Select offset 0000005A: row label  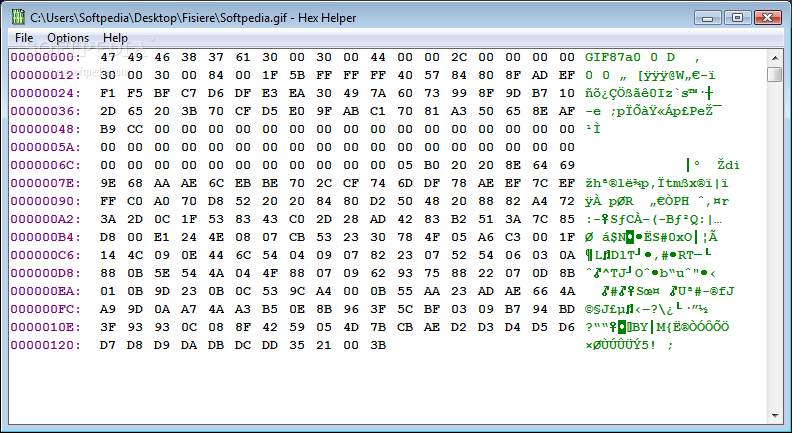tap(45, 147)
